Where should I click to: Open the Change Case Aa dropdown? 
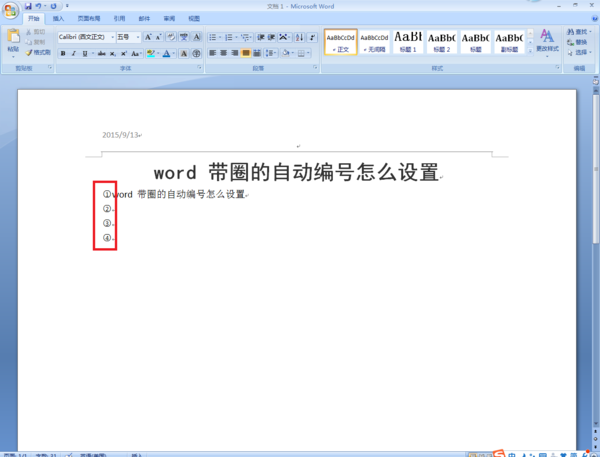pyautogui.click(x=136, y=53)
